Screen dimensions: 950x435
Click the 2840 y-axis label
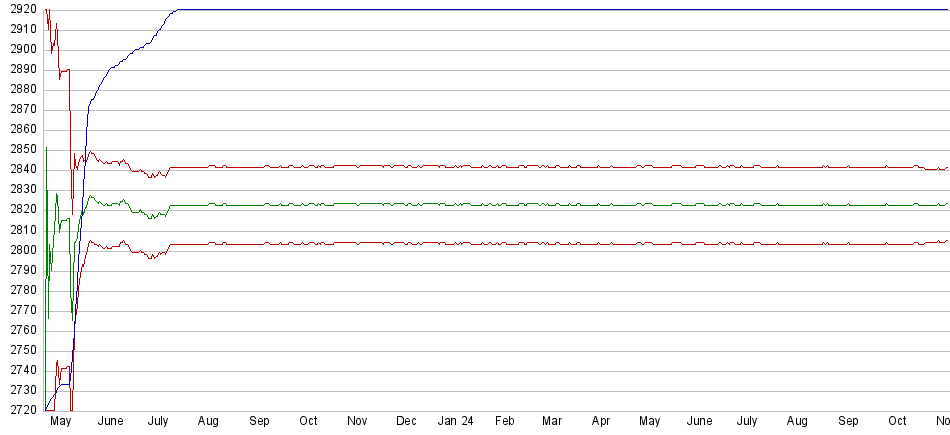coord(19,170)
